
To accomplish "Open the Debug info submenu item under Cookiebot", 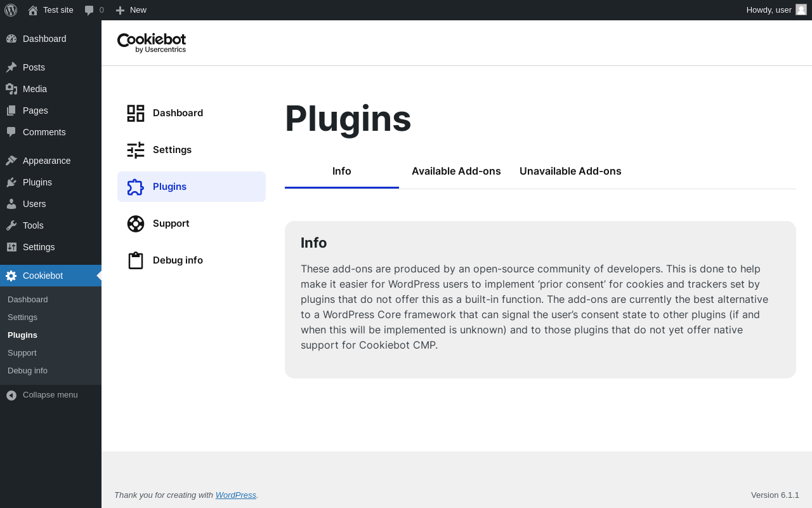I will [x=27, y=371].
